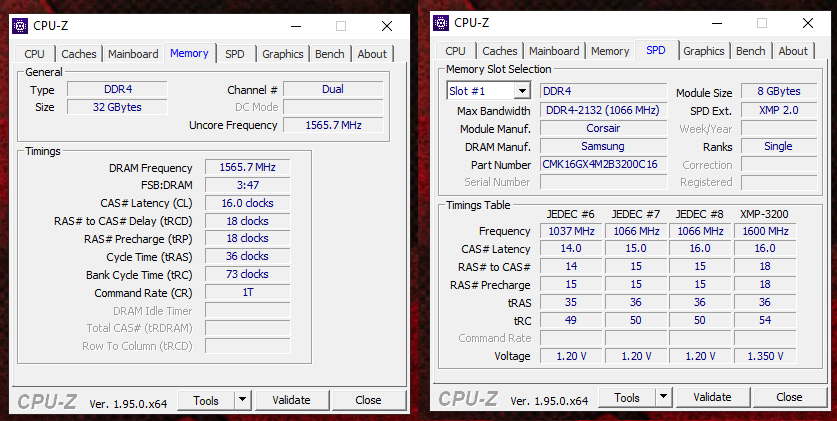Open Mainboard tab in left window
This screenshot has height=421, width=837.
tap(133, 54)
